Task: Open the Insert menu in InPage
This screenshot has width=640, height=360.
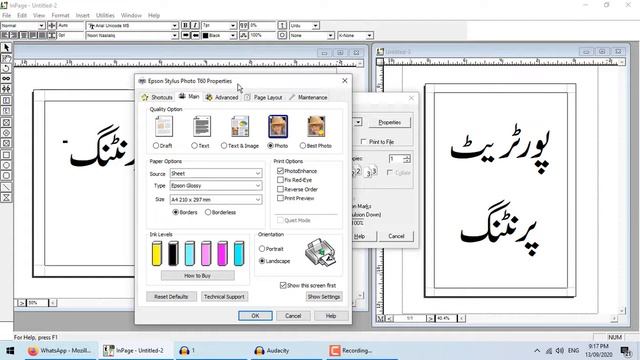Action: (82, 15)
